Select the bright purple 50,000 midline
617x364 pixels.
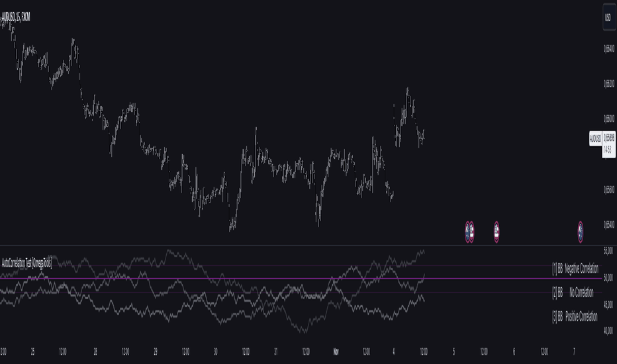[301, 278]
